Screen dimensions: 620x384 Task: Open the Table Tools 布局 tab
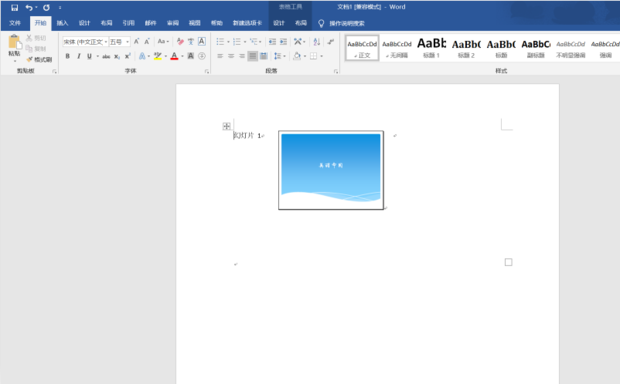pyautogui.click(x=301, y=23)
